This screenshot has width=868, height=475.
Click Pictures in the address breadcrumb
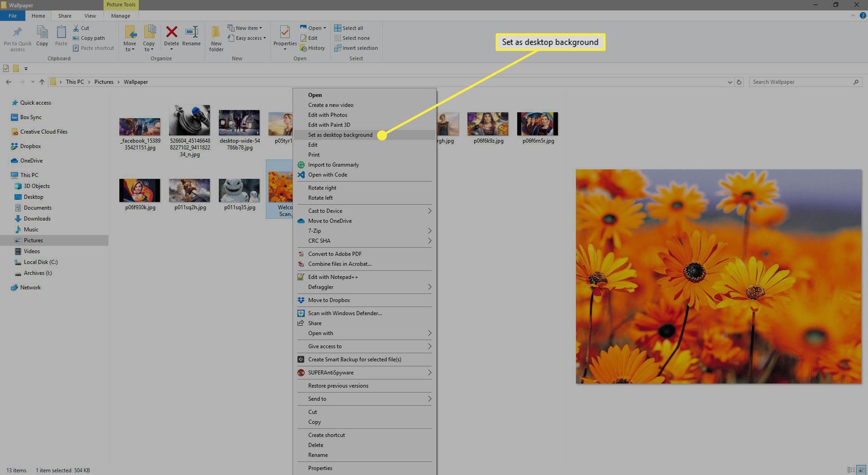tap(104, 82)
